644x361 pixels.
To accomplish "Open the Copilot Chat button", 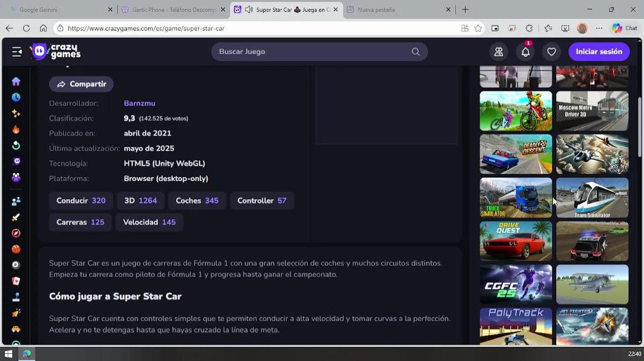I will [624, 29].
